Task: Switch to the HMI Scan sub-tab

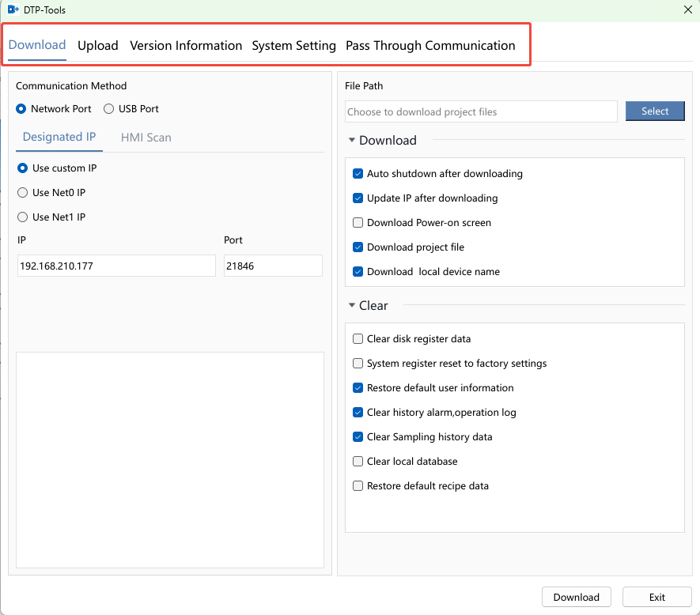Action: click(x=146, y=138)
